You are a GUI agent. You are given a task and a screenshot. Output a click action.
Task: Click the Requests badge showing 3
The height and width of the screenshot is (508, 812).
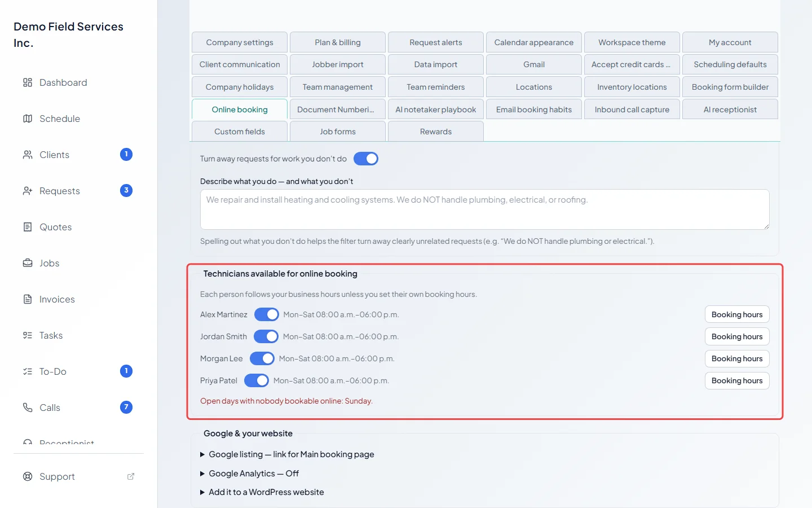[126, 191]
